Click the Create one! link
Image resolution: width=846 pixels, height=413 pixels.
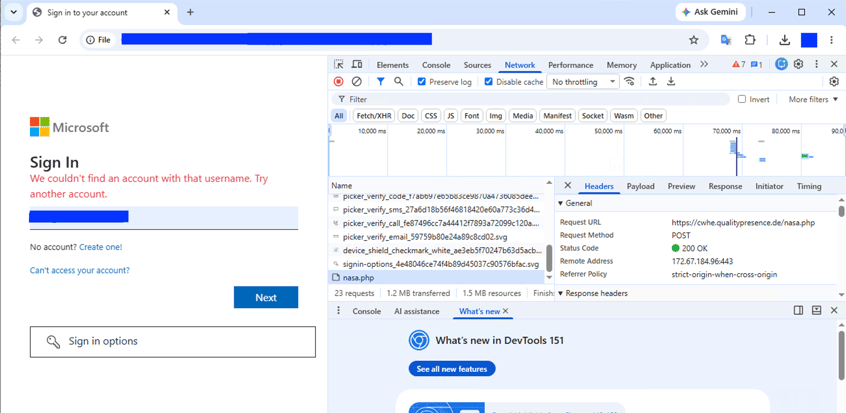click(x=101, y=247)
